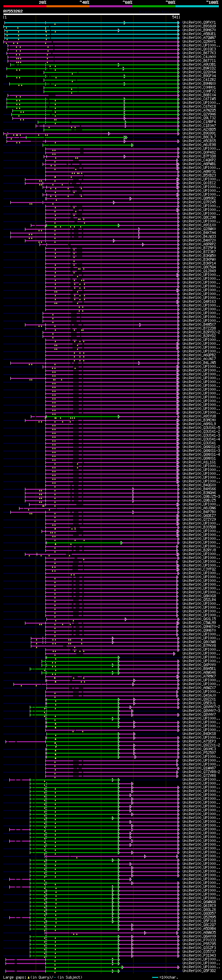Select the UniRef100_Q7ZVR8-2 label
This screenshot has height=980, width=222.
coord(201,772)
